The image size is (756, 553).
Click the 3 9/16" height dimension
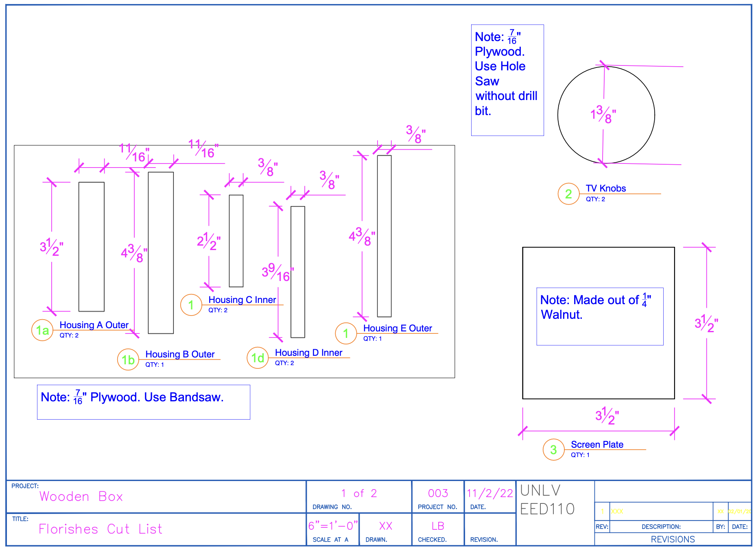(x=277, y=272)
